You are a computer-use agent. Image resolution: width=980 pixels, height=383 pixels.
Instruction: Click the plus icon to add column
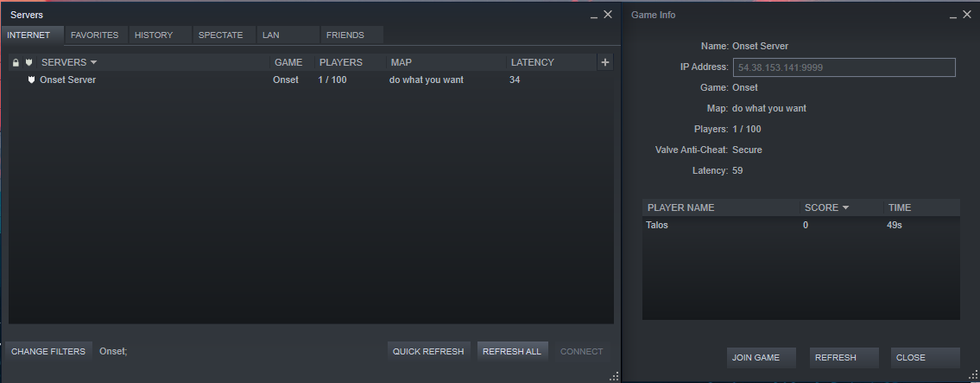(x=605, y=62)
